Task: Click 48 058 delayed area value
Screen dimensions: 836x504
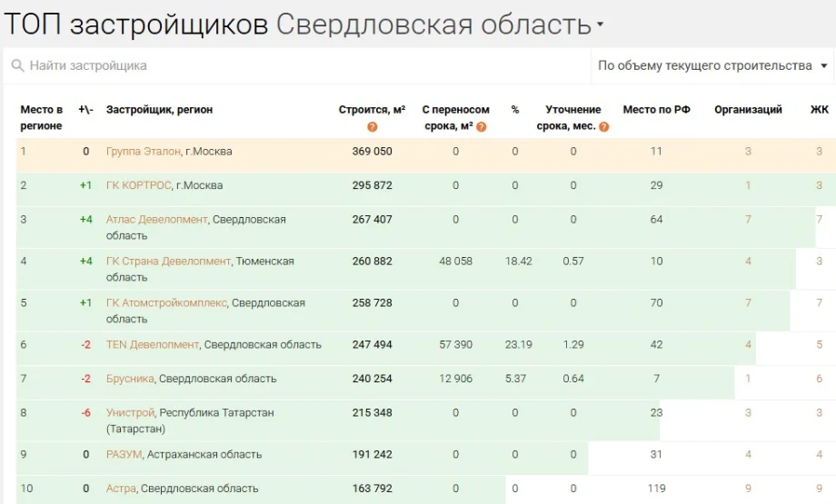Action: click(x=456, y=261)
